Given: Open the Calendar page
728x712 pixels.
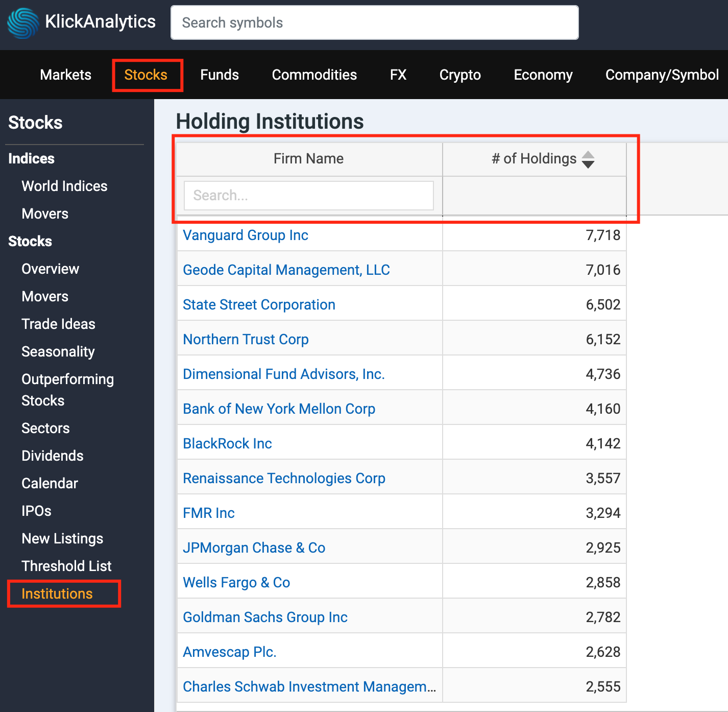Looking at the screenshot, I should click(x=50, y=483).
